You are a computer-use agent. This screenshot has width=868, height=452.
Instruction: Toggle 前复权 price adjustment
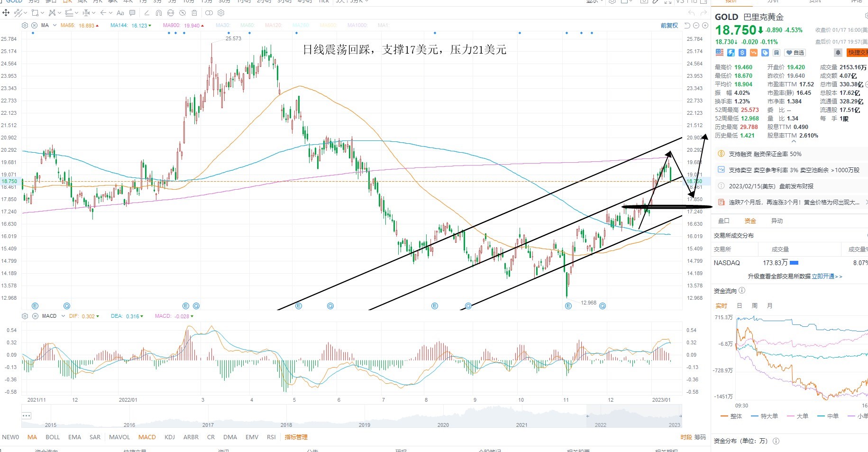click(x=669, y=26)
